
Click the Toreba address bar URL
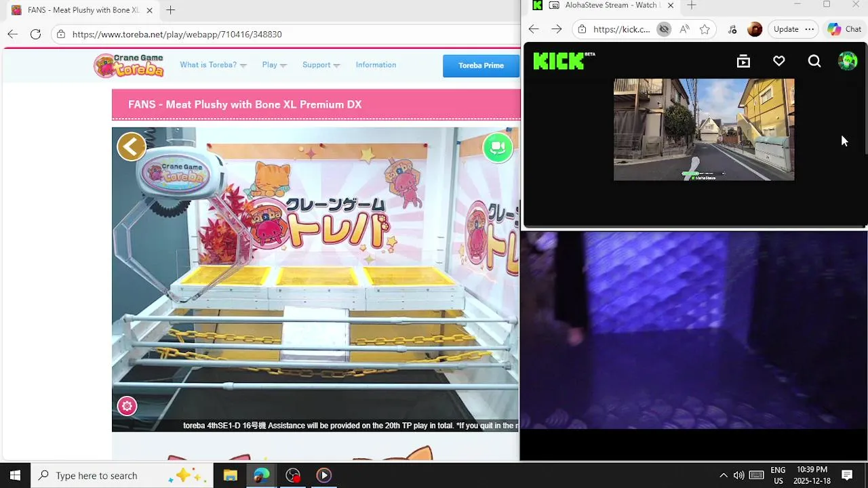coord(177,34)
